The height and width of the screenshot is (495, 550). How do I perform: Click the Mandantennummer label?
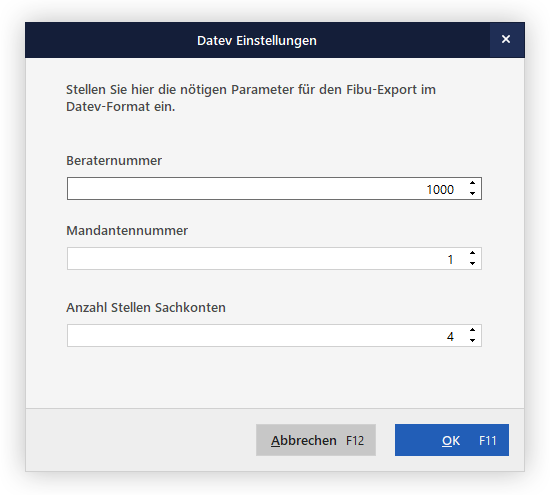(x=127, y=231)
